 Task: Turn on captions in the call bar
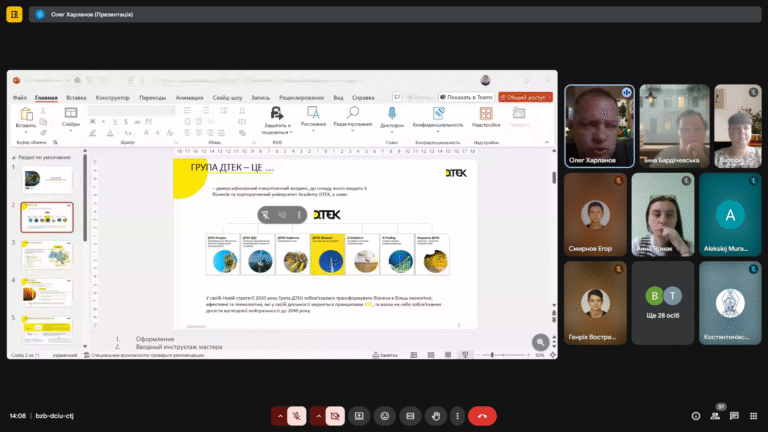pos(410,416)
